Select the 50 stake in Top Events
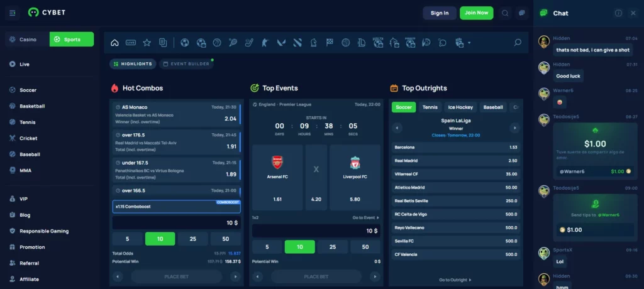This screenshot has width=644, height=289. coord(365,247)
